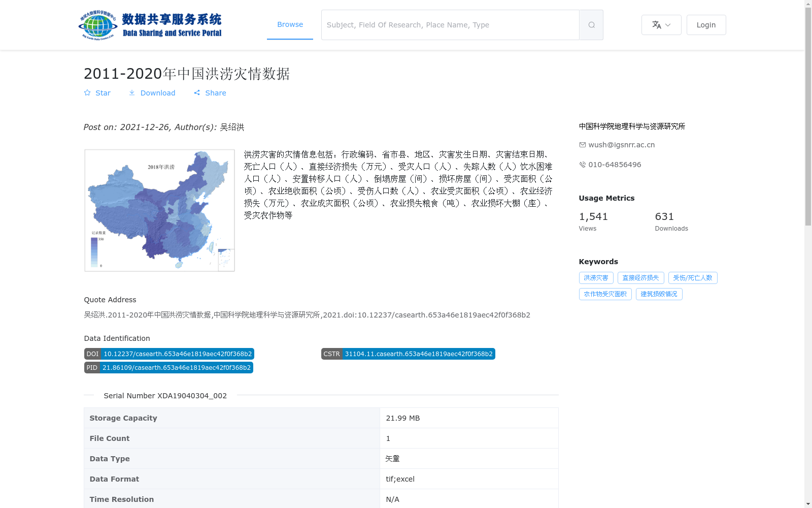Click the Star icon to favorite dataset

pos(87,92)
